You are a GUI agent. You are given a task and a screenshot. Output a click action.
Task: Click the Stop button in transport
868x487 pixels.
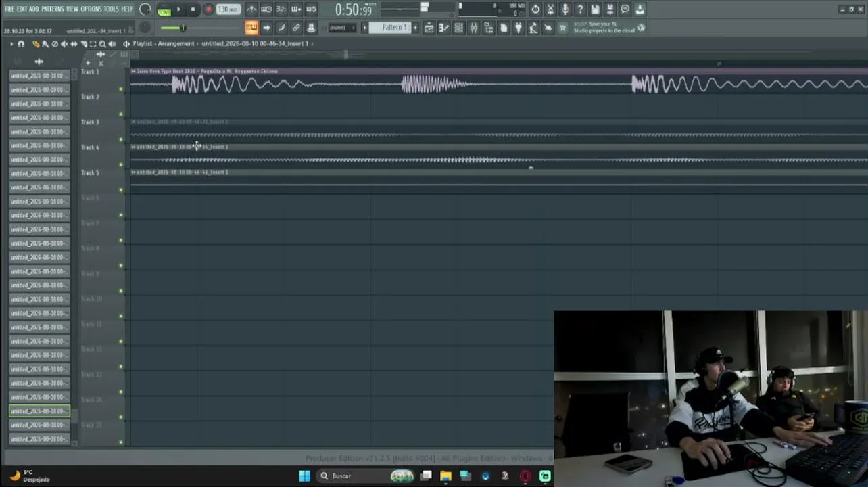pos(193,10)
